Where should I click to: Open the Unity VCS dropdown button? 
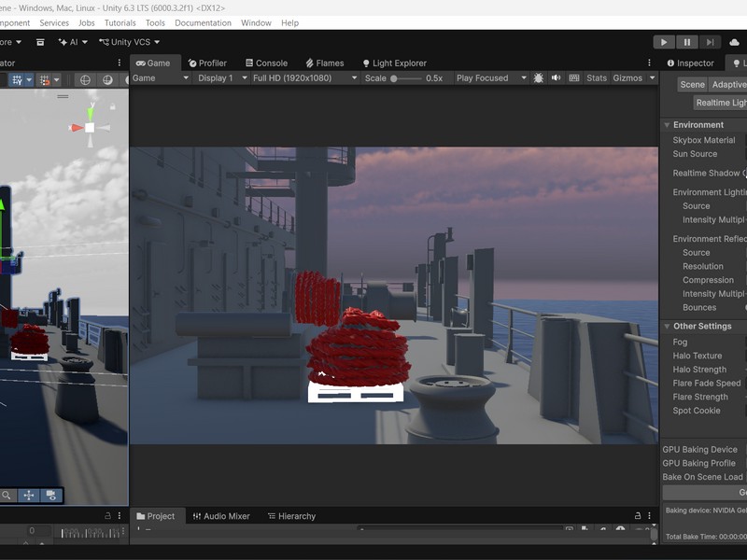(x=130, y=42)
